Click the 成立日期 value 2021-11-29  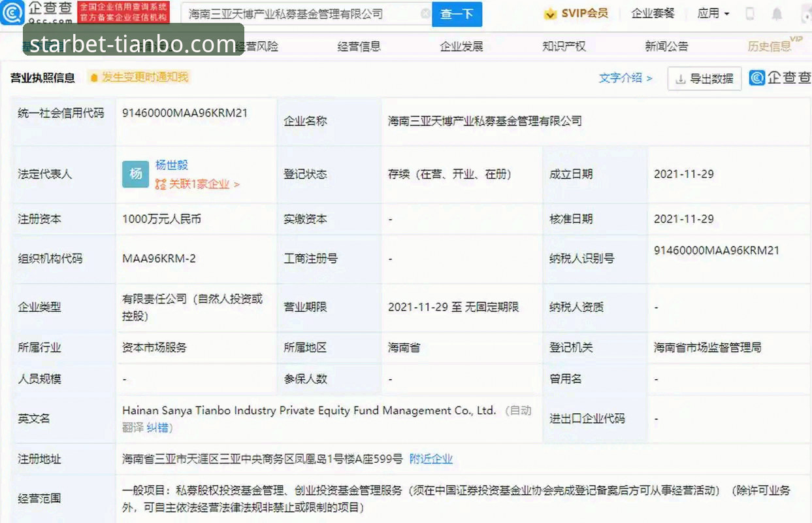click(x=684, y=175)
